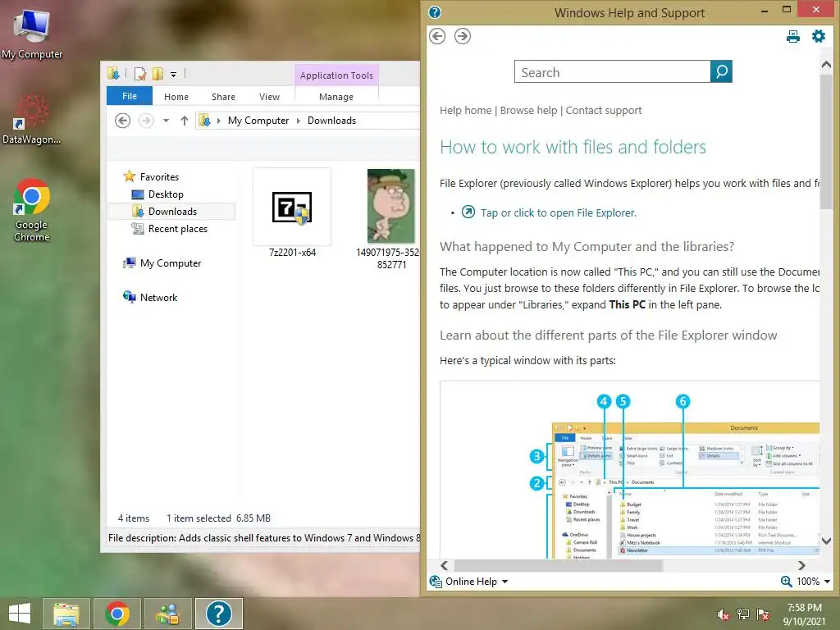Screen dimensions: 840x630
Task: Click in the Help Search field
Action: tap(612, 72)
